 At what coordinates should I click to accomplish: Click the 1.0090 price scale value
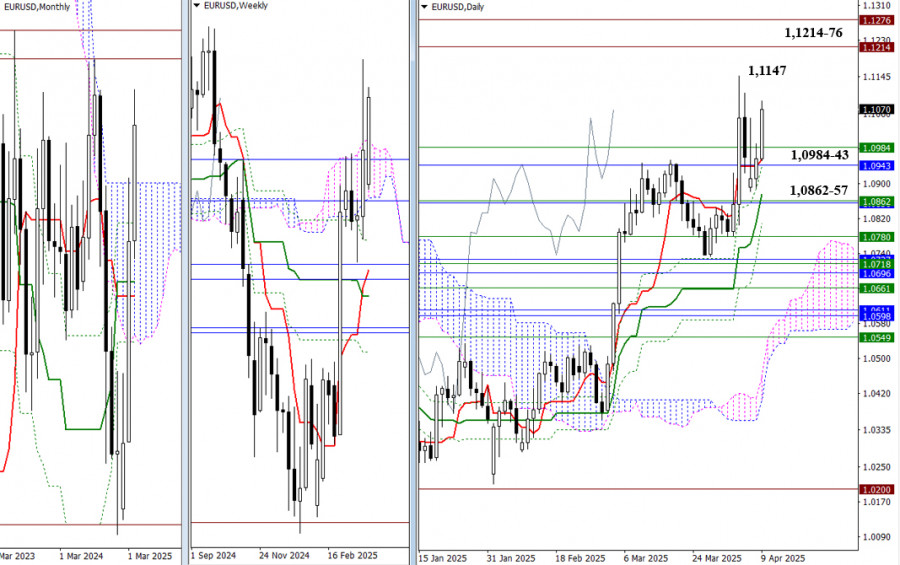coord(877,537)
